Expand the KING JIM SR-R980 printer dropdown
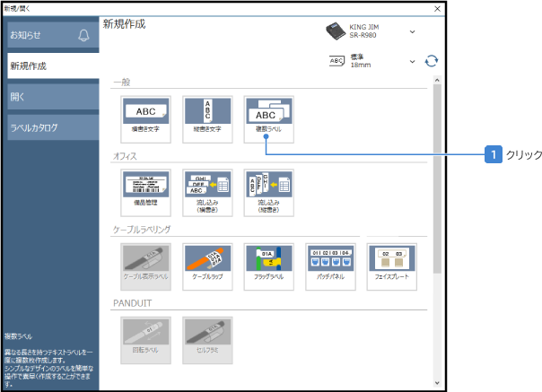542x392 pixels. [x=412, y=31]
